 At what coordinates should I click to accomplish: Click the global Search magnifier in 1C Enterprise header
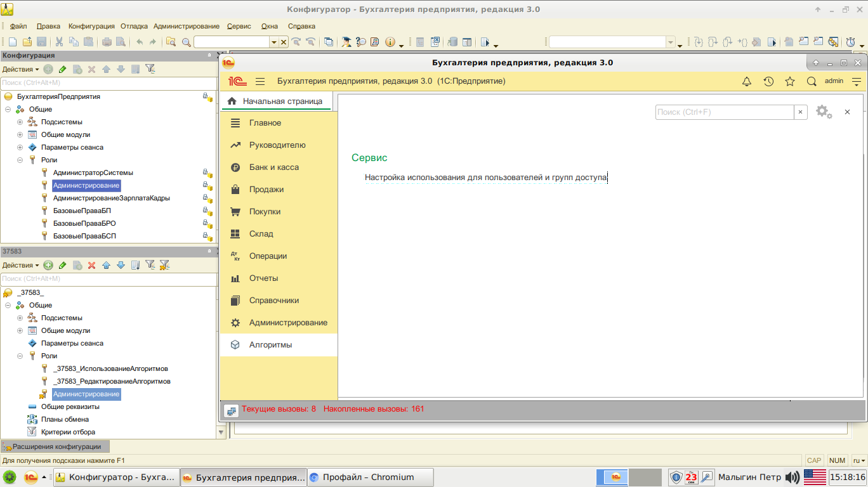pyautogui.click(x=812, y=81)
